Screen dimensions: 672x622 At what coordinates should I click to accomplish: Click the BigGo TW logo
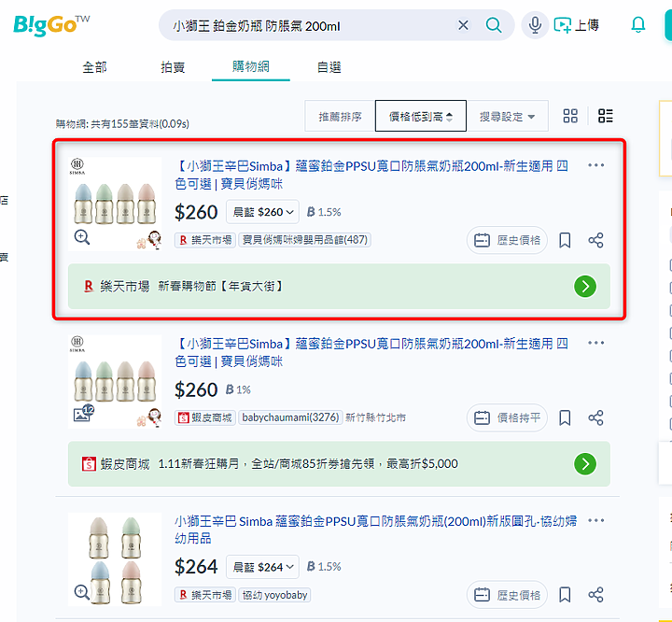(51, 25)
